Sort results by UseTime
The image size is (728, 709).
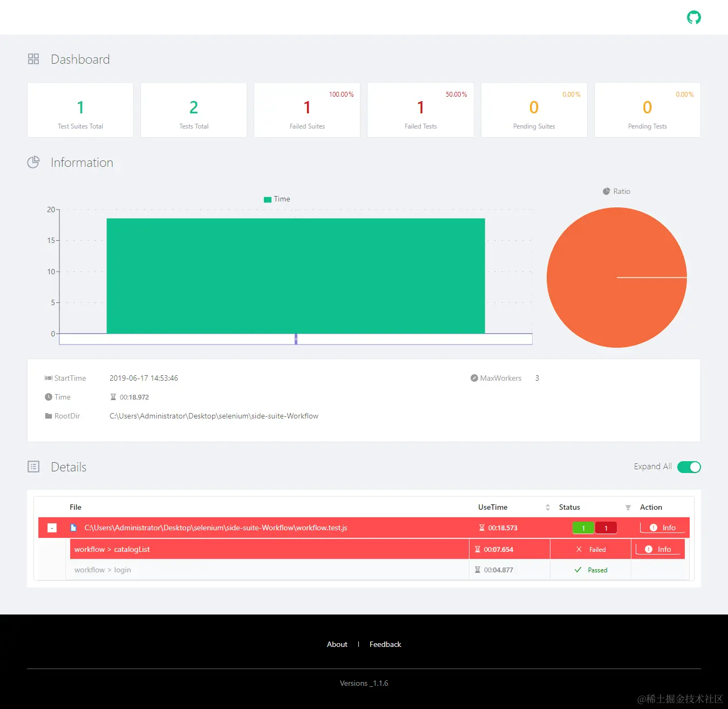click(x=547, y=507)
